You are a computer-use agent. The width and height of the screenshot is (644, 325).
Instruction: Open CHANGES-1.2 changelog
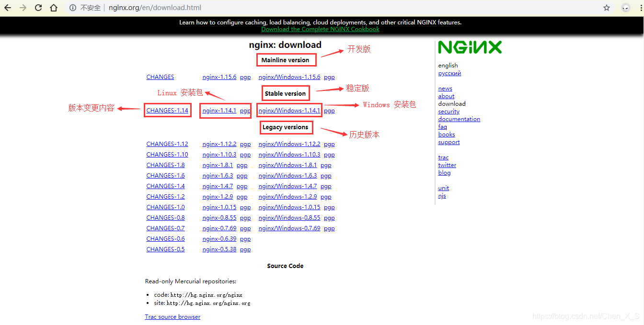click(x=165, y=197)
